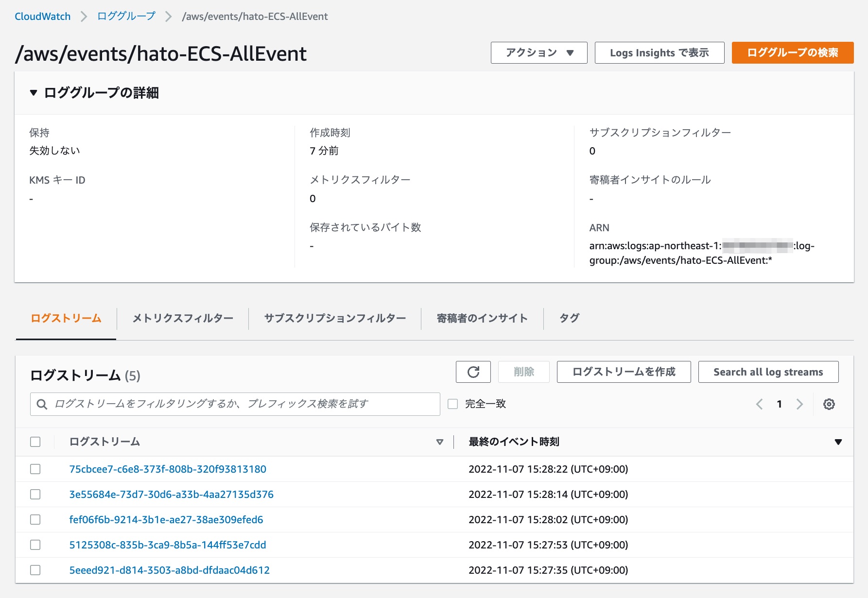Image resolution: width=868 pixels, height=598 pixels.
Task: Enable the 完全一致 checkbox
Action: [x=452, y=404]
